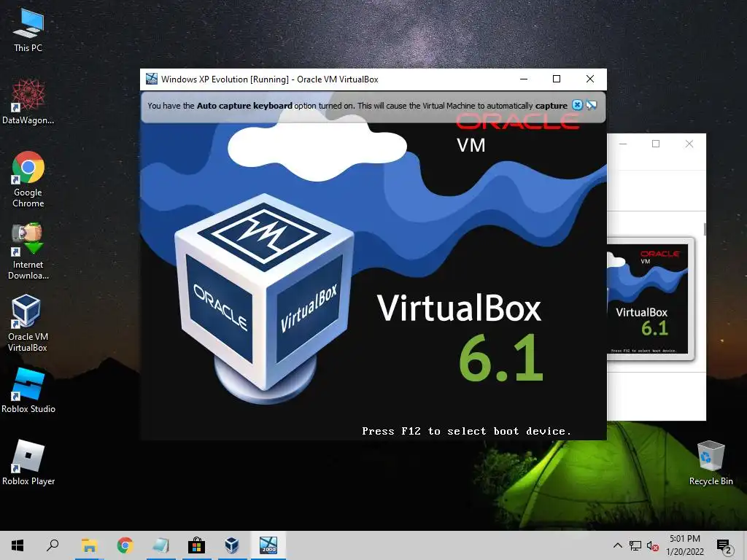This screenshot has height=560, width=747.
Task: Select the DataWagon desktop shortcut
Action: coord(28,101)
